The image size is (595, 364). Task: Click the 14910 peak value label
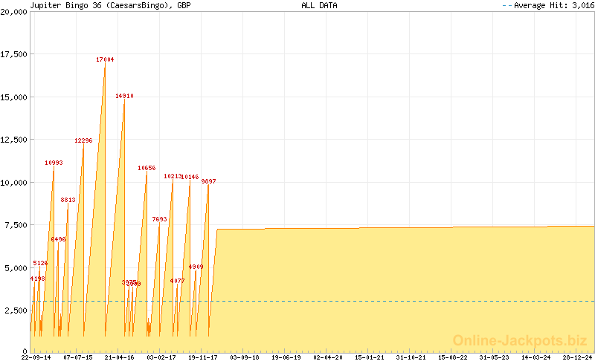coord(124,96)
